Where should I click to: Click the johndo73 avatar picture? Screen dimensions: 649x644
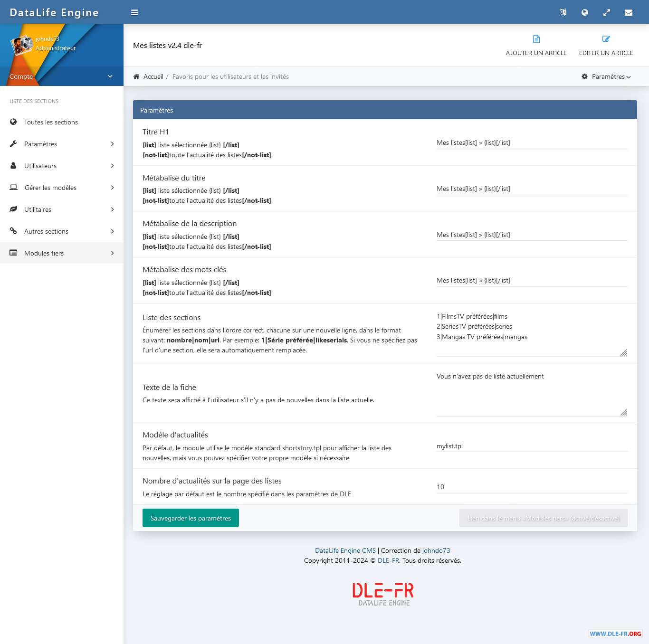[x=22, y=45]
